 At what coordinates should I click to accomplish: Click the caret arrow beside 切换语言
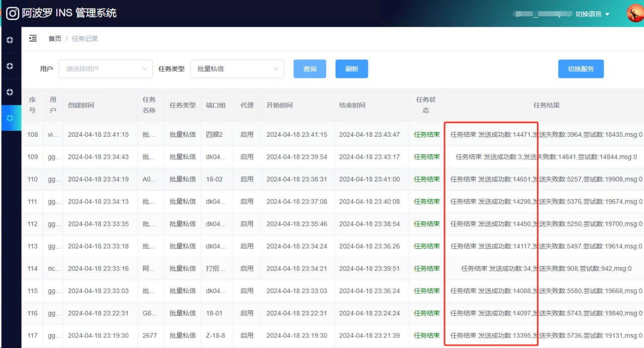coord(607,14)
